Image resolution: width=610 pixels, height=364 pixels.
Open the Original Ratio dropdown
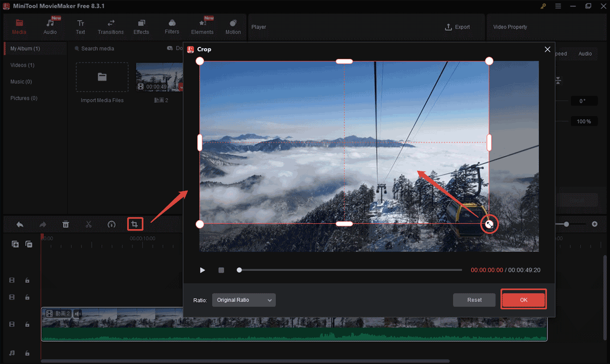tap(243, 300)
